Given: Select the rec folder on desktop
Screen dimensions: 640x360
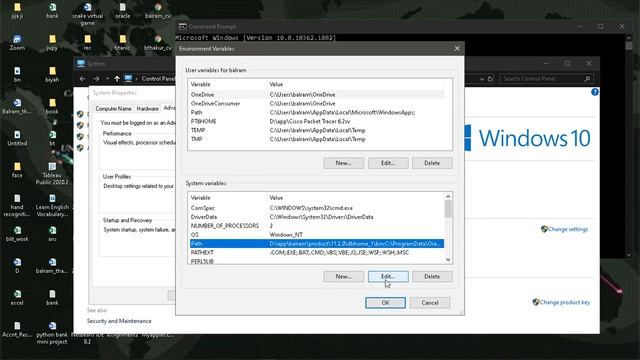Looking at the screenshot, I should [87, 42].
